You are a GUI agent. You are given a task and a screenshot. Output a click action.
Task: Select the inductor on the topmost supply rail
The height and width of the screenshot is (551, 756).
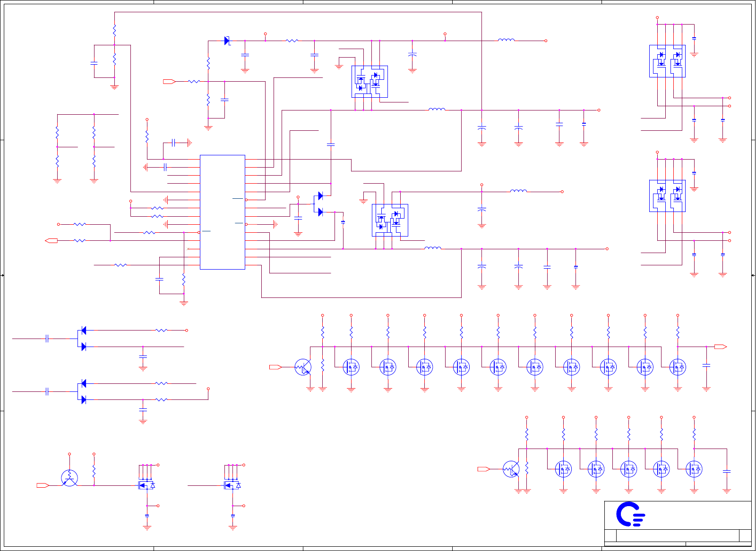click(506, 40)
